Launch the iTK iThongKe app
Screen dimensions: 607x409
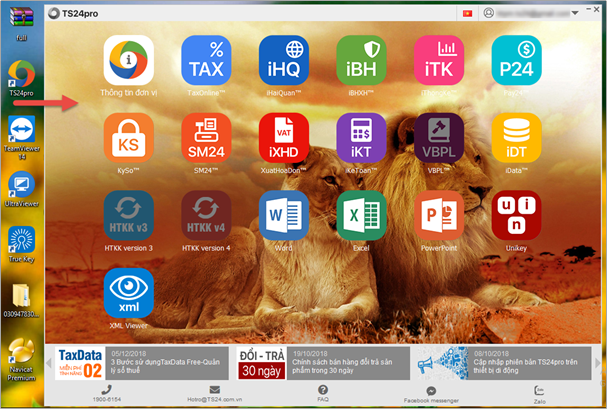[439, 60]
